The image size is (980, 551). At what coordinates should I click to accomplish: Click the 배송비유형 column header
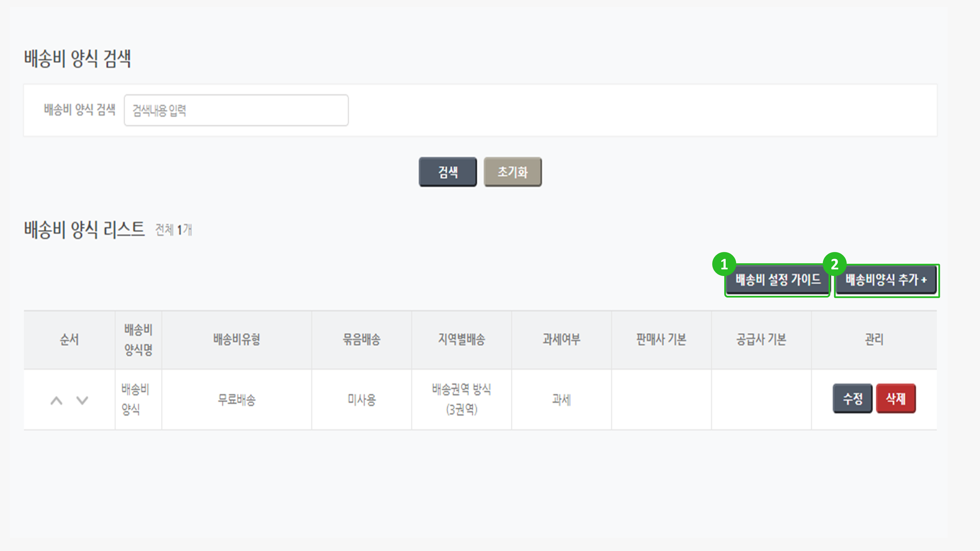[236, 340]
